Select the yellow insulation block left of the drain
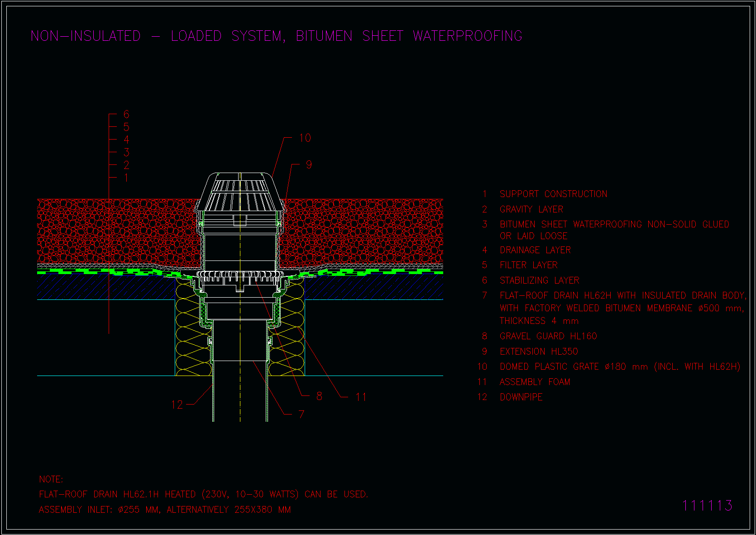This screenshot has height=535, width=756. click(x=194, y=327)
